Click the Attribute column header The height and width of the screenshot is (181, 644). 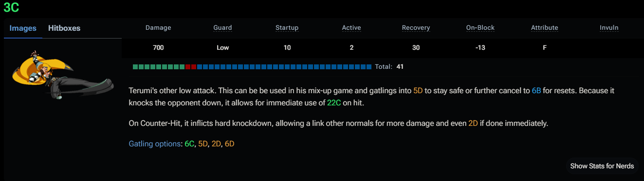(x=544, y=28)
